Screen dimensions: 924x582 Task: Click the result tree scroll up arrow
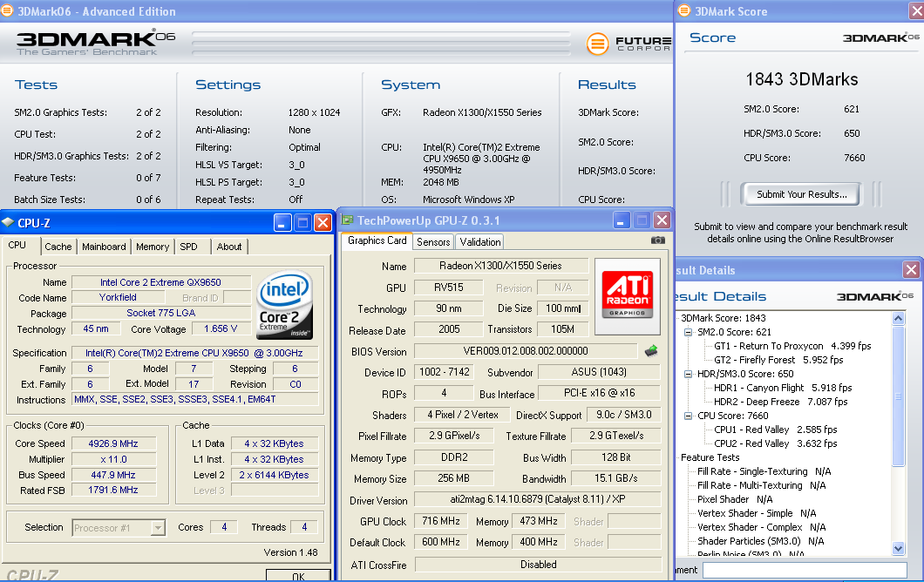click(x=898, y=319)
